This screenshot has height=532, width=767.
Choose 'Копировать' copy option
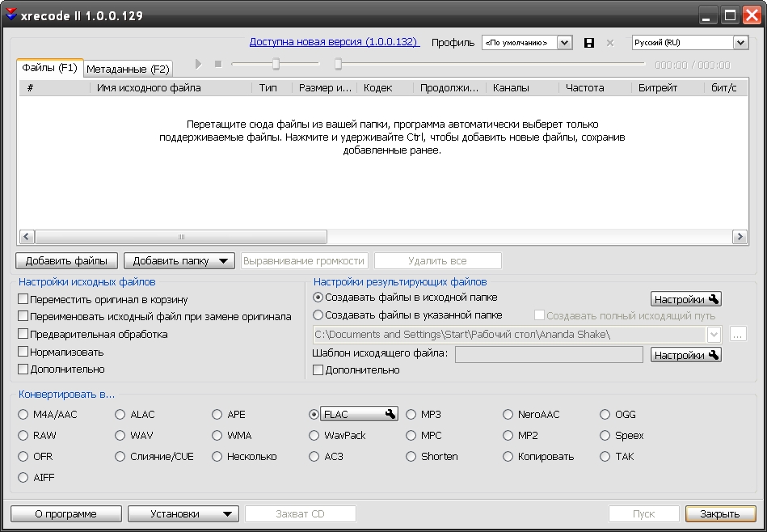tap(508, 456)
